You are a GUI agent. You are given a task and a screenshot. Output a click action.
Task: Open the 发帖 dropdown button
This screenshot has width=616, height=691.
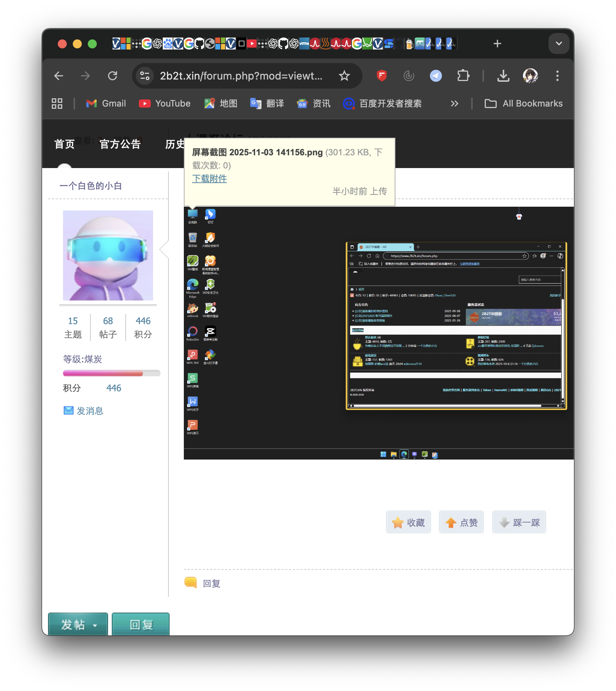(78, 624)
